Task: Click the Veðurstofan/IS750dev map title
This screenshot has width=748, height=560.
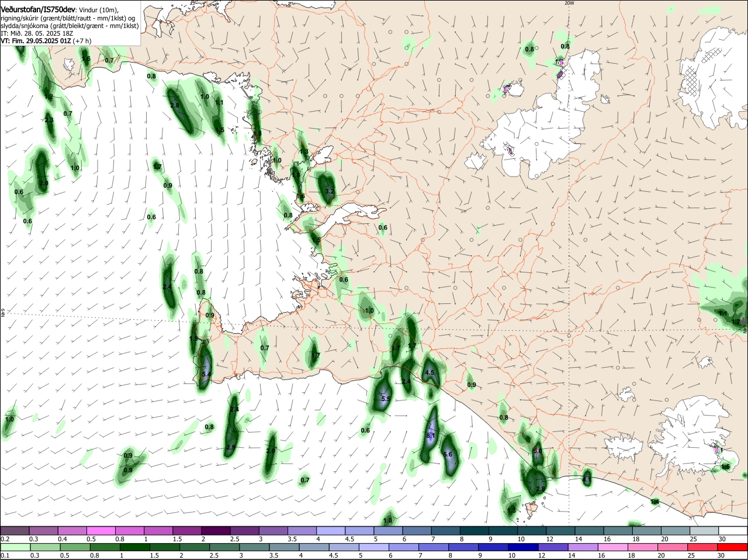Action: (38, 10)
